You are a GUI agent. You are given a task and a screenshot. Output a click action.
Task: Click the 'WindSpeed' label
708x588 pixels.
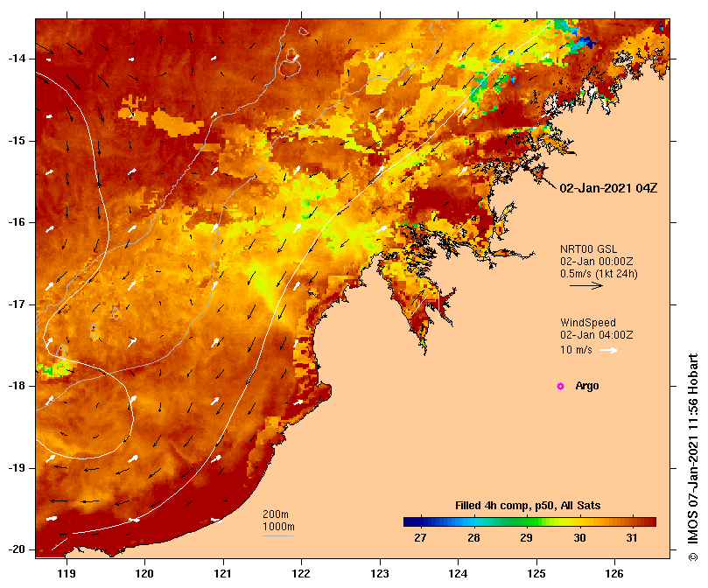click(588, 323)
